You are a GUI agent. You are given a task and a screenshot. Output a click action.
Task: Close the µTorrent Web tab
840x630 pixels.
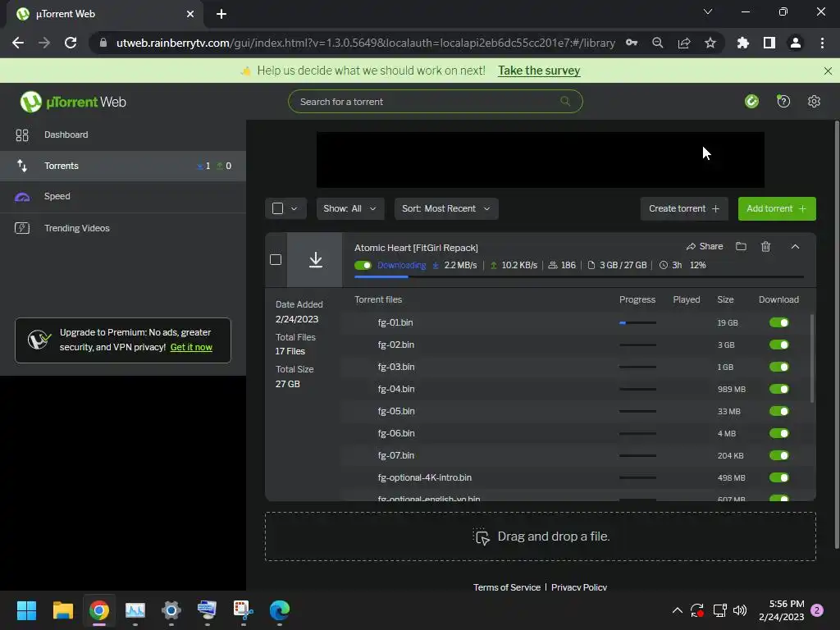click(190, 14)
